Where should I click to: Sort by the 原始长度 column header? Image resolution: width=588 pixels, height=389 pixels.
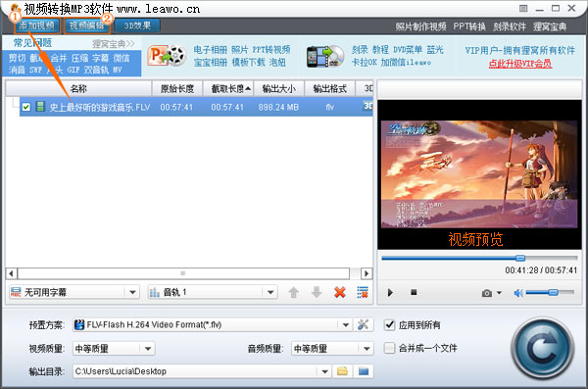tap(177, 89)
